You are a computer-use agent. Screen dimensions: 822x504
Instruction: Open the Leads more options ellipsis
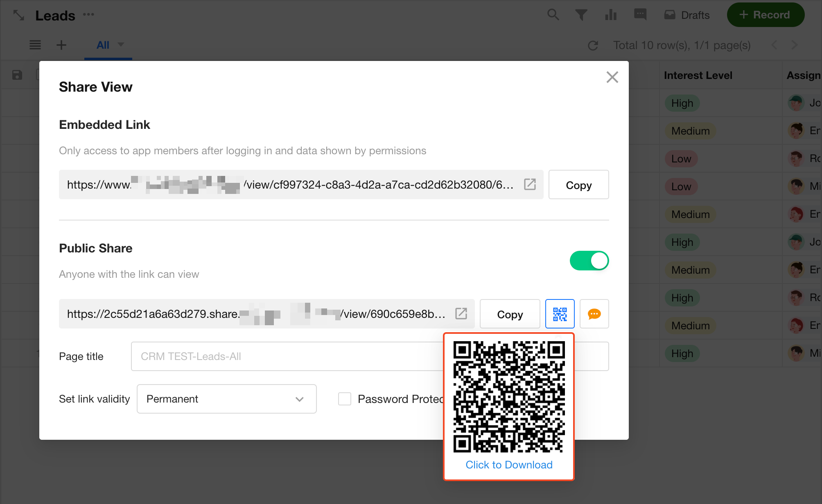tap(88, 15)
